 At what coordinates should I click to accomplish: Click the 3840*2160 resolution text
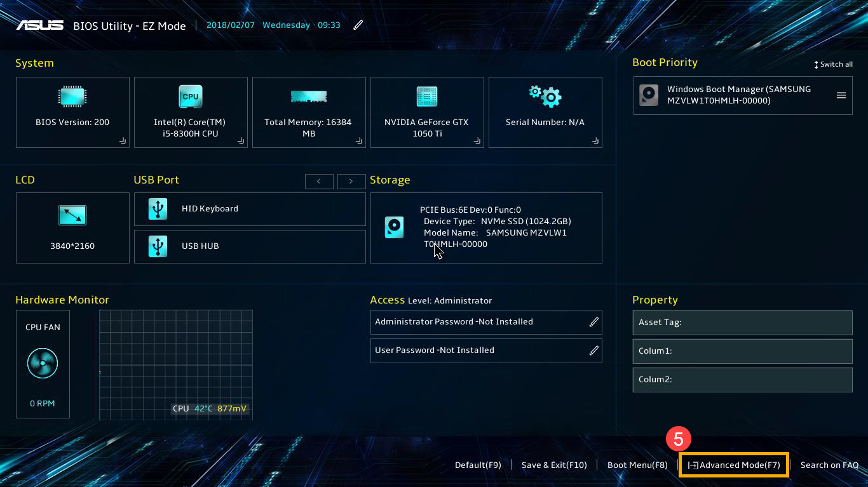click(x=72, y=246)
